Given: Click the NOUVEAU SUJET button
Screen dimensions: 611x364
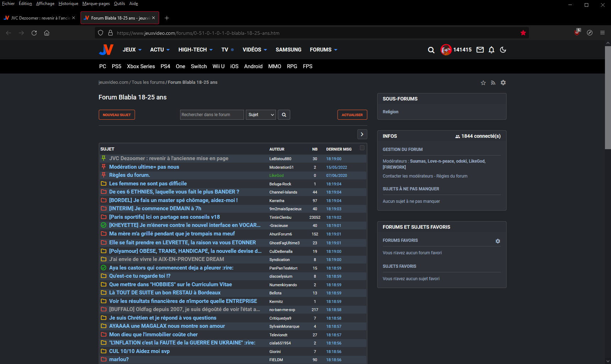Looking at the screenshot, I should pyautogui.click(x=117, y=115).
